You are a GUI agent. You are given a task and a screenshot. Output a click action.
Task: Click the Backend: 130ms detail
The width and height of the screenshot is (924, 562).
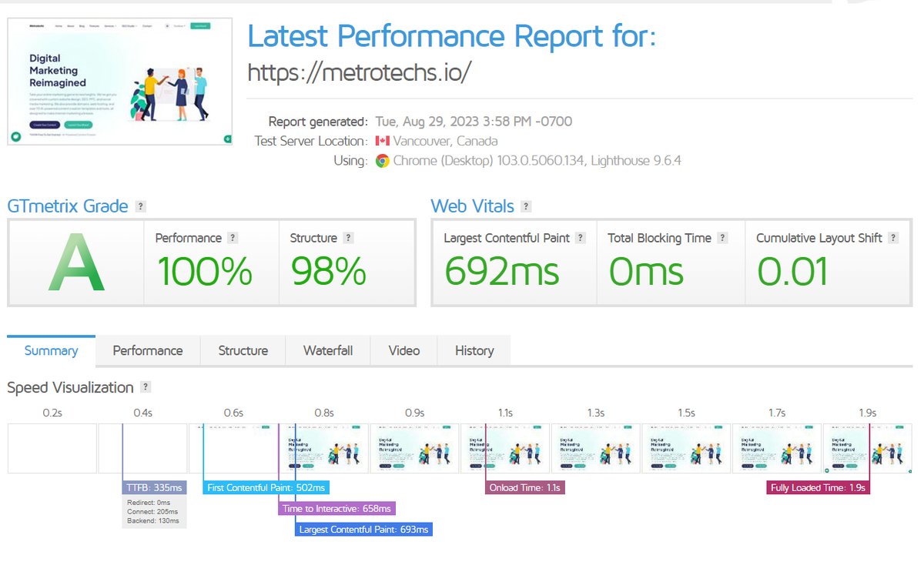point(153,521)
